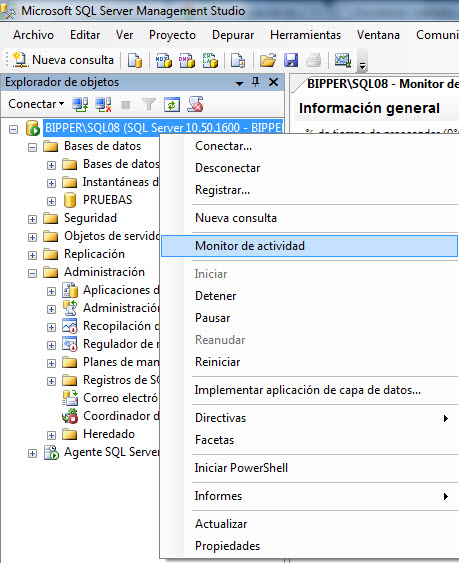The image size is (459, 563).
Task: Choose Nueva consulta in context menu
Action: [x=309, y=218]
